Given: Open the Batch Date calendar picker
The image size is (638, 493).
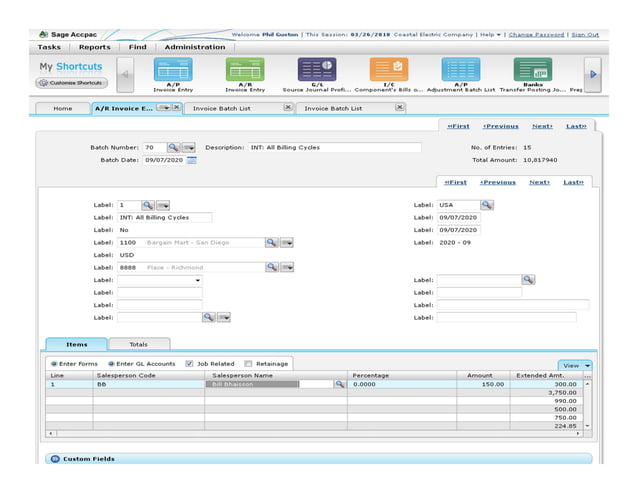Looking at the screenshot, I should click(x=192, y=160).
